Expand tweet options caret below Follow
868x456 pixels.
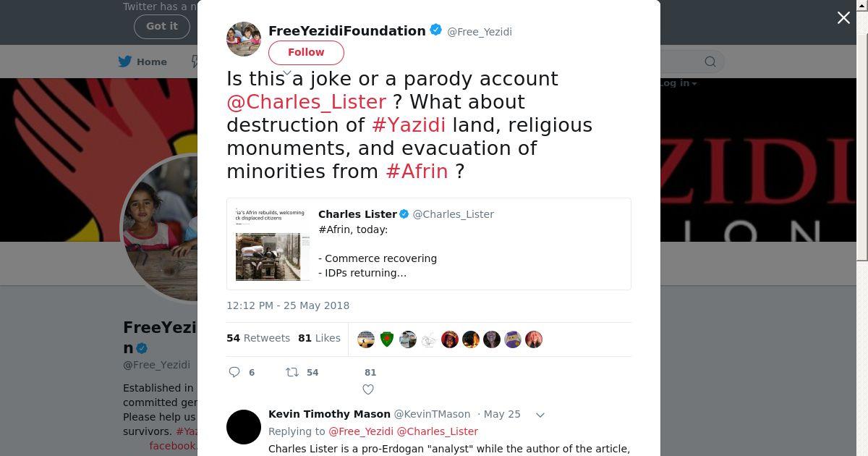287,72
